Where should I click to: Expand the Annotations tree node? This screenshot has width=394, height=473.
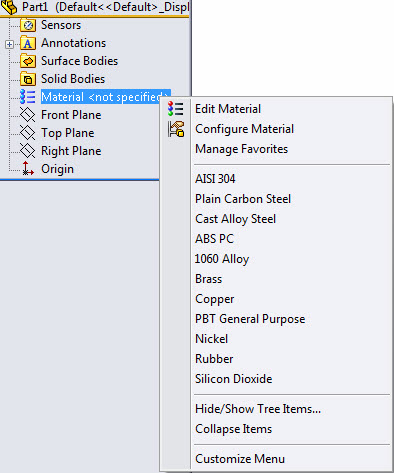[x=10, y=44]
